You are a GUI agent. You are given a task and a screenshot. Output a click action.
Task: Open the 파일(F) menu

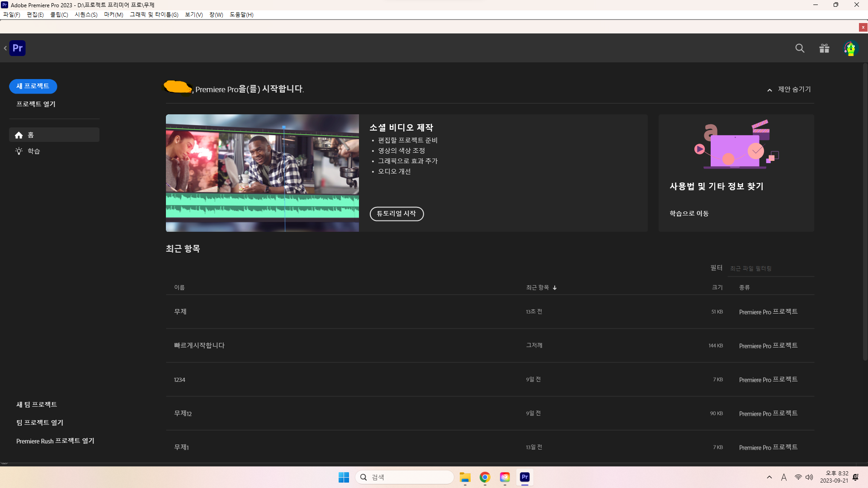click(12, 15)
